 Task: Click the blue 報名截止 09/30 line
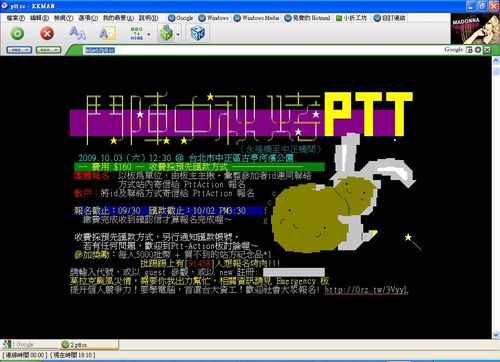click(x=169, y=211)
